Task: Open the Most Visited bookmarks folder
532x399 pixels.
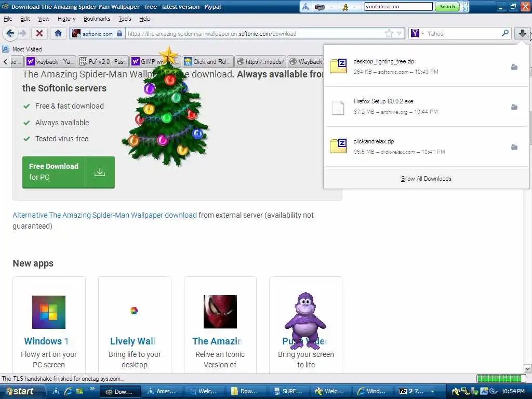Action: tap(22, 49)
